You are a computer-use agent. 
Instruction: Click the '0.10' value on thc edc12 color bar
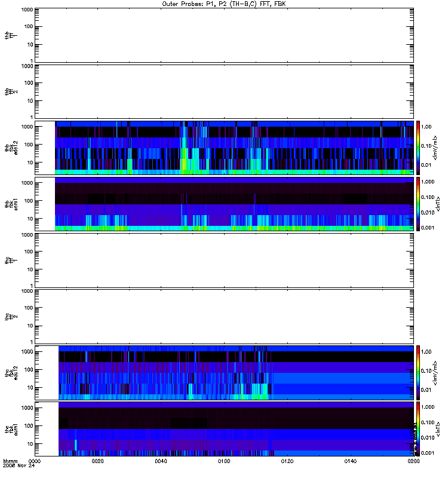(426, 370)
